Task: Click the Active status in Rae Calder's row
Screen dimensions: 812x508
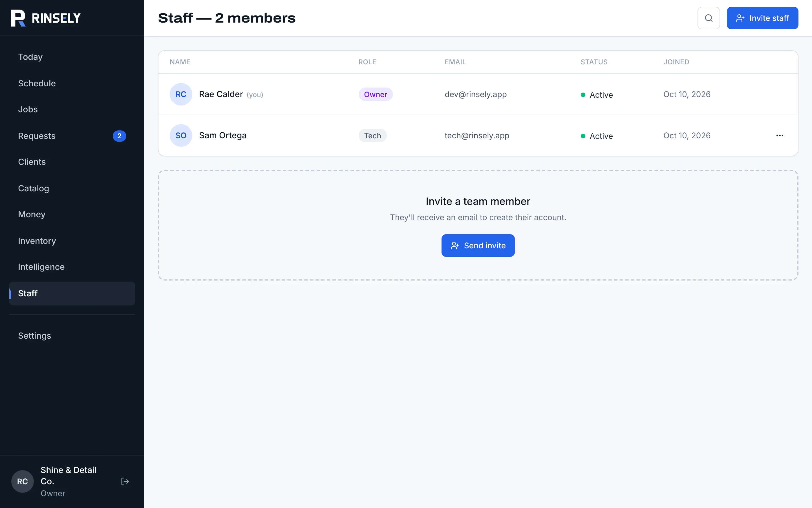Action: pyautogui.click(x=597, y=95)
